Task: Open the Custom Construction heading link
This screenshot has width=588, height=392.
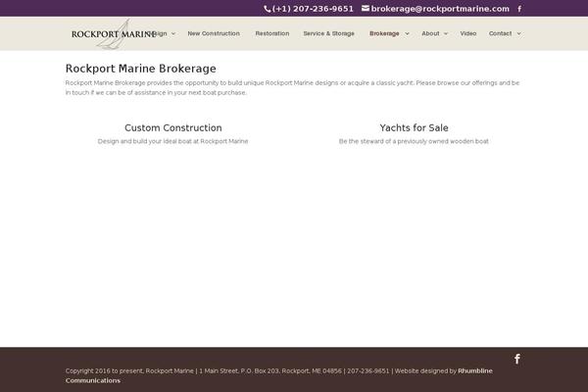Action: (x=173, y=128)
